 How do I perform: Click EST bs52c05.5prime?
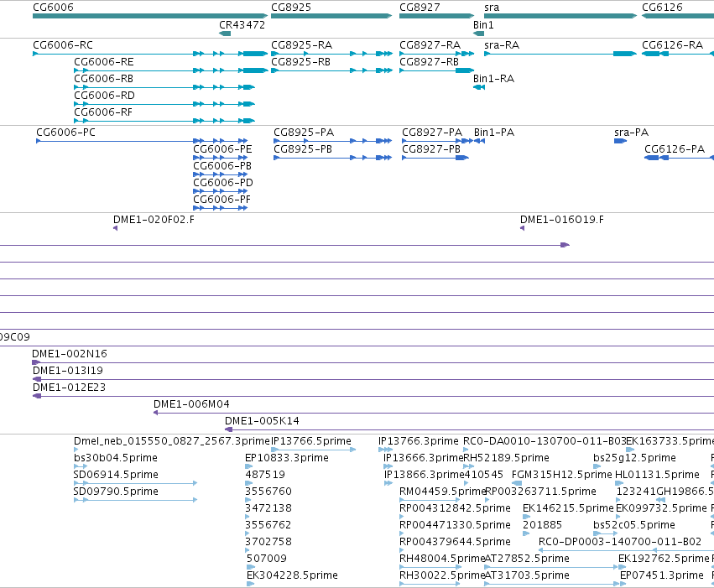click(x=606, y=533)
